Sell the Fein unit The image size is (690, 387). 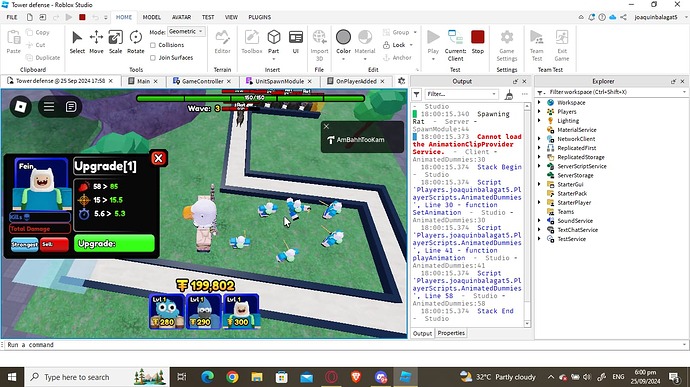(54, 244)
